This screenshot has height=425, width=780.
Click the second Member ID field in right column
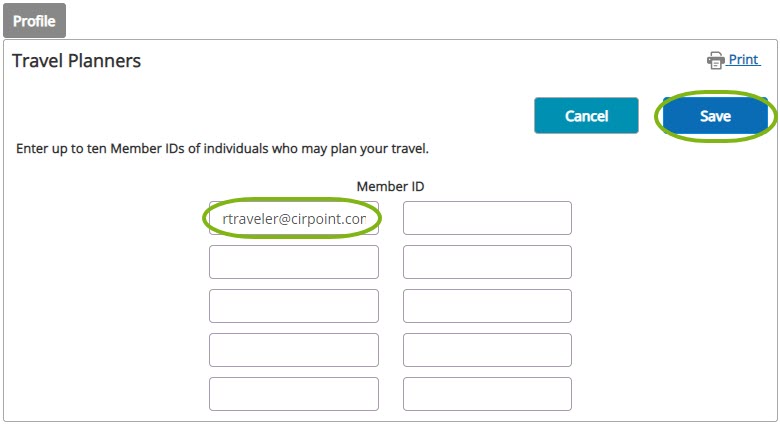tap(487, 262)
